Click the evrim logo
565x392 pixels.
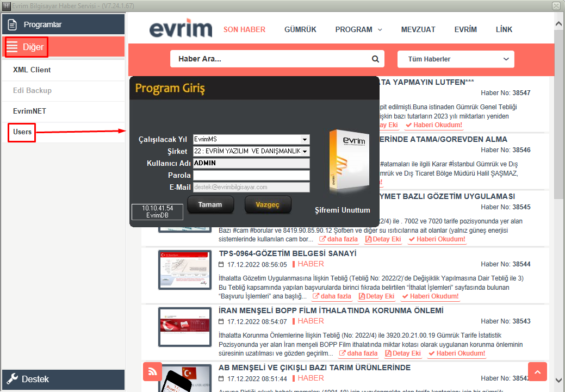click(x=181, y=28)
